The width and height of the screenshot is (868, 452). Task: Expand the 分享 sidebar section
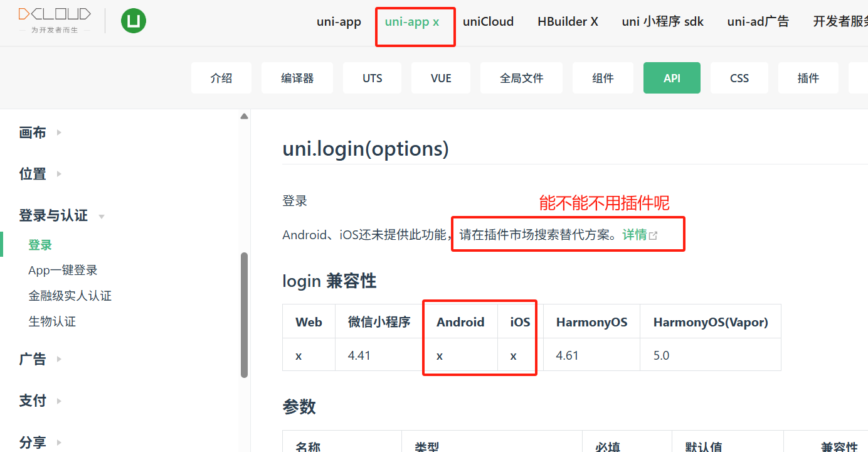pyautogui.click(x=40, y=442)
